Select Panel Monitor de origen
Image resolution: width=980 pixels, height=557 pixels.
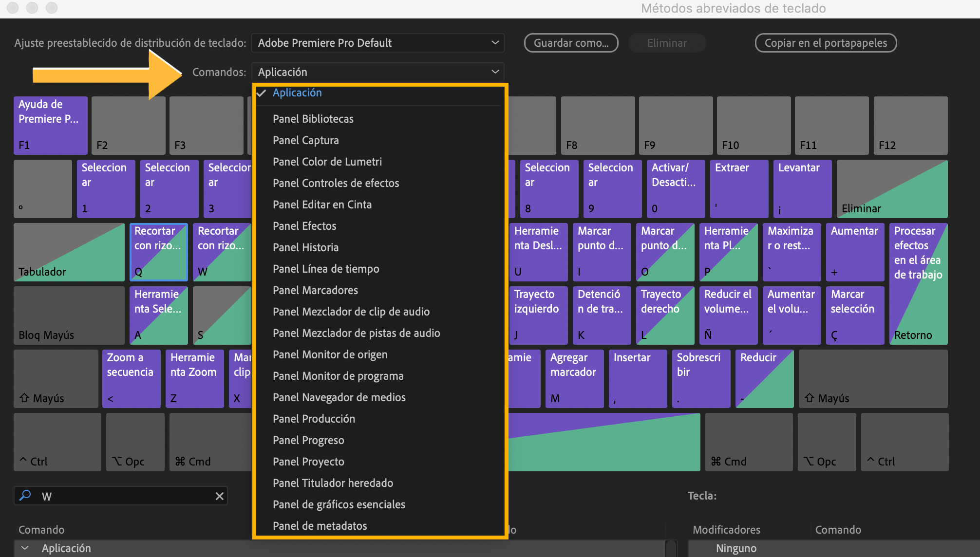(330, 354)
